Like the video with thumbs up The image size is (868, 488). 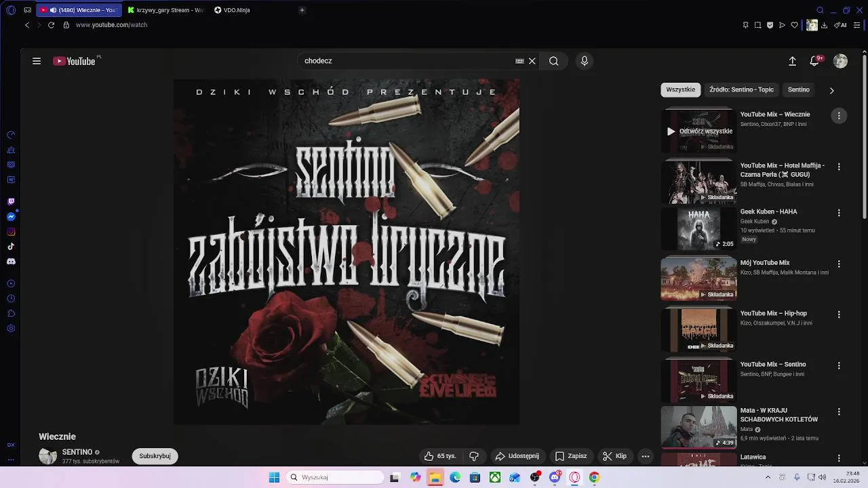click(440, 456)
